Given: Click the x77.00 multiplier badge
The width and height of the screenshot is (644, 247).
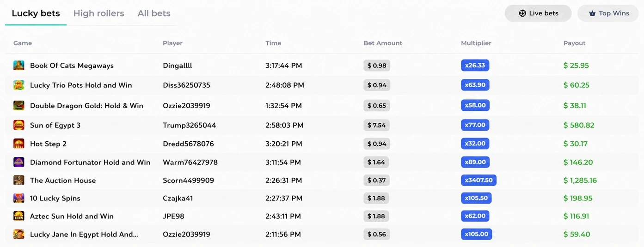Looking at the screenshot, I should click(475, 125).
